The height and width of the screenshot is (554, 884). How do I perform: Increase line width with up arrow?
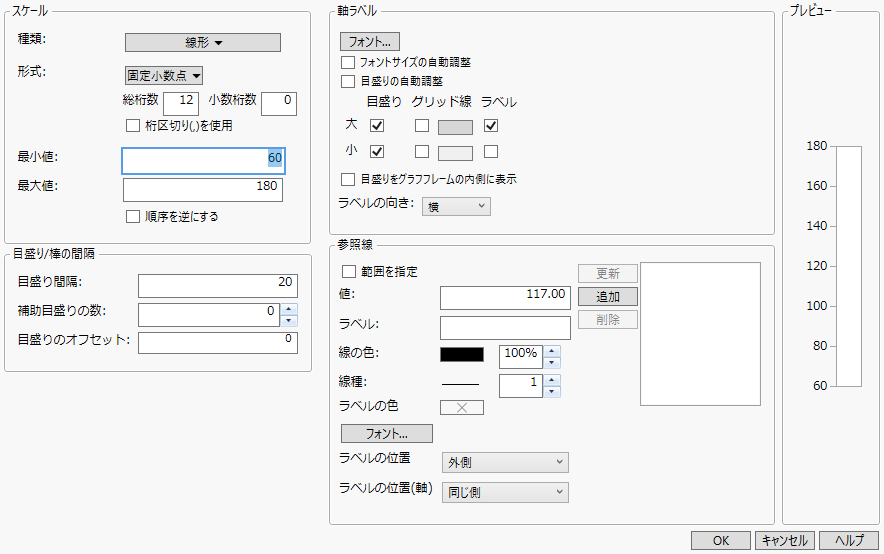[x=552, y=380]
